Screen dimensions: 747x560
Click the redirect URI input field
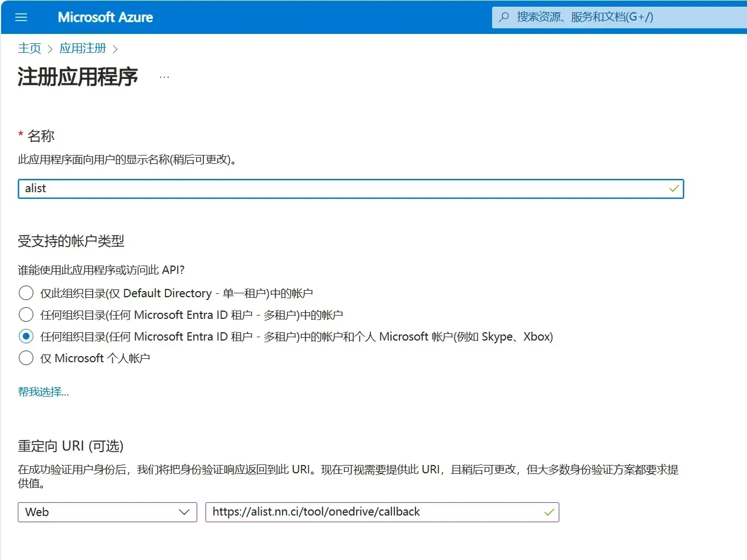tap(382, 512)
